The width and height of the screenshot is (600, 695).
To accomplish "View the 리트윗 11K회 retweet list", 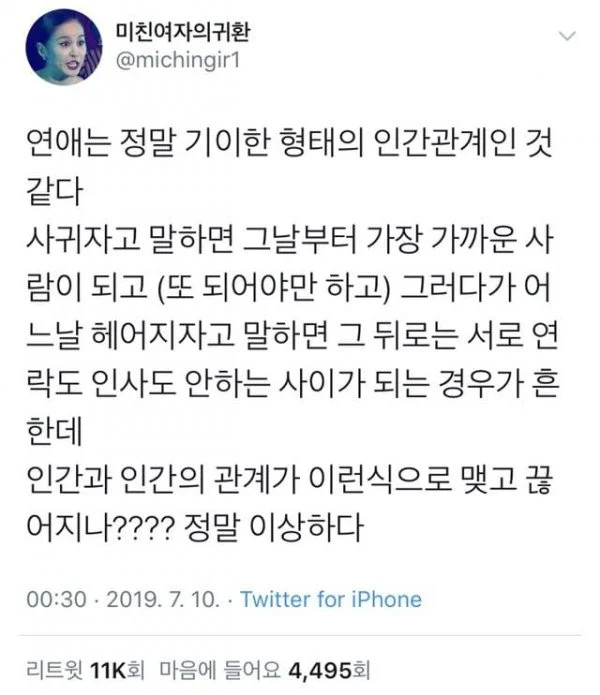I will [x=86, y=669].
